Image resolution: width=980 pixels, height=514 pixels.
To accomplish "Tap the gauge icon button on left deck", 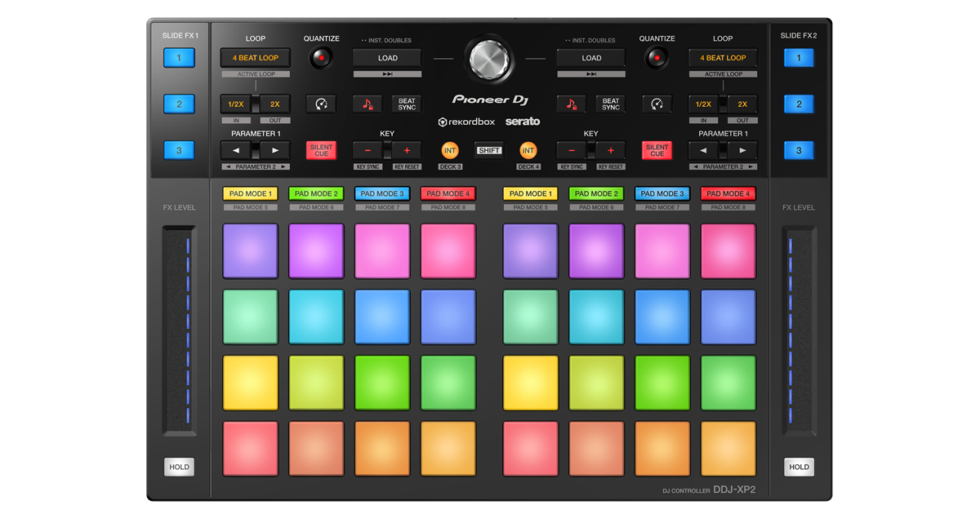I will click(322, 104).
